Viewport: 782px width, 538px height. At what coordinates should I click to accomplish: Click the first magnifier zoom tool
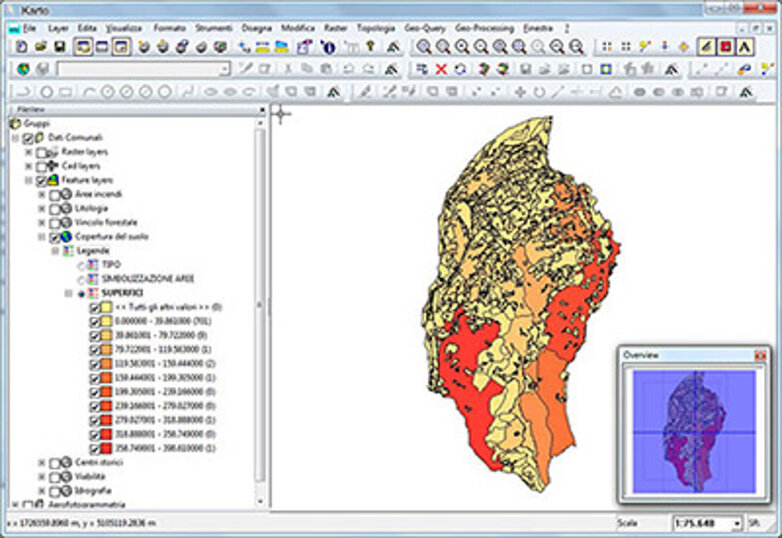click(x=423, y=47)
